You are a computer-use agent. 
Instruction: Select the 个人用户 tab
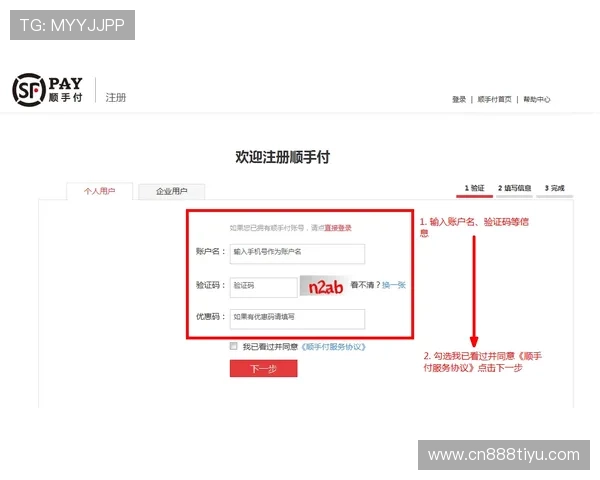(x=99, y=191)
